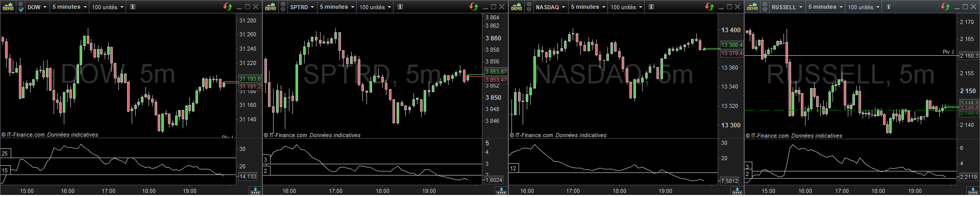Open the NASDAQ instrument dropdown
Viewport: 980px width, 197px height.
[x=550, y=7]
